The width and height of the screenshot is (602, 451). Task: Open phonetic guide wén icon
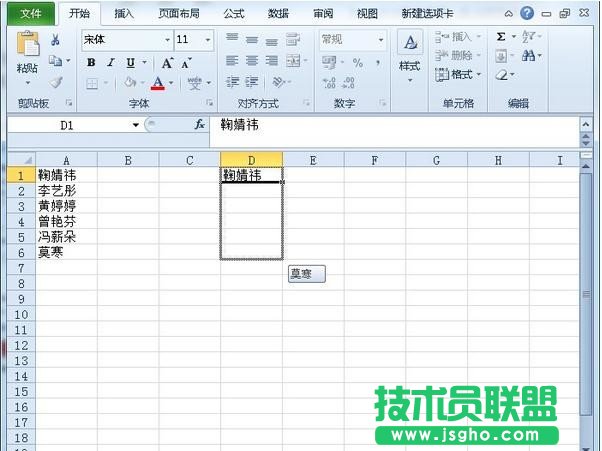(x=194, y=83)
